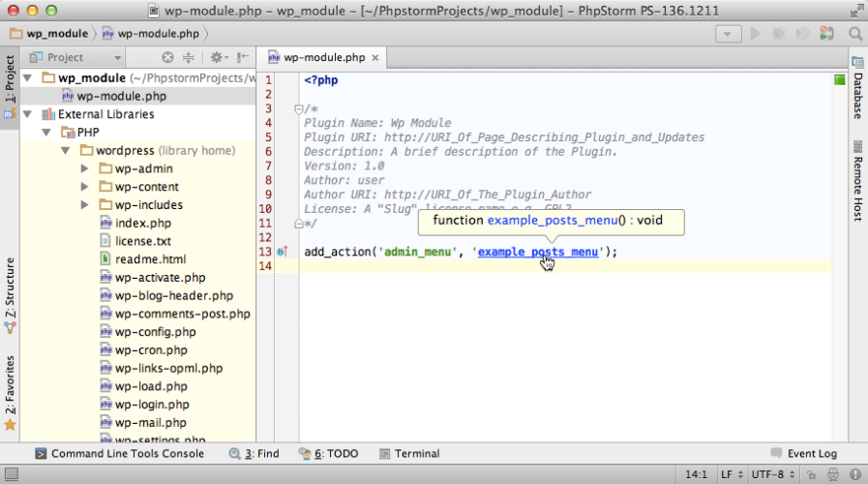Expand the wp-content folder
Image resolution: width=868 pixels, height=484 pixels.
tap(85, 187)
